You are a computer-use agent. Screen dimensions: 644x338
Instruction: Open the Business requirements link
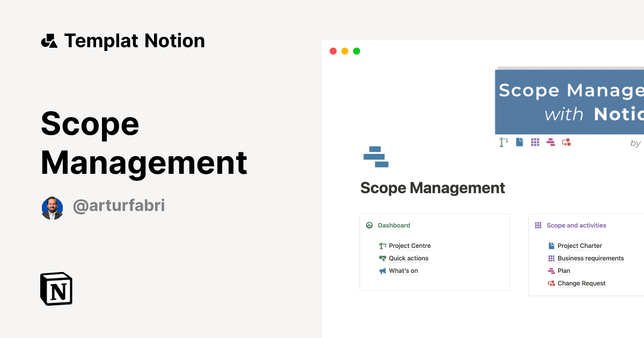(x=590, y=258)
